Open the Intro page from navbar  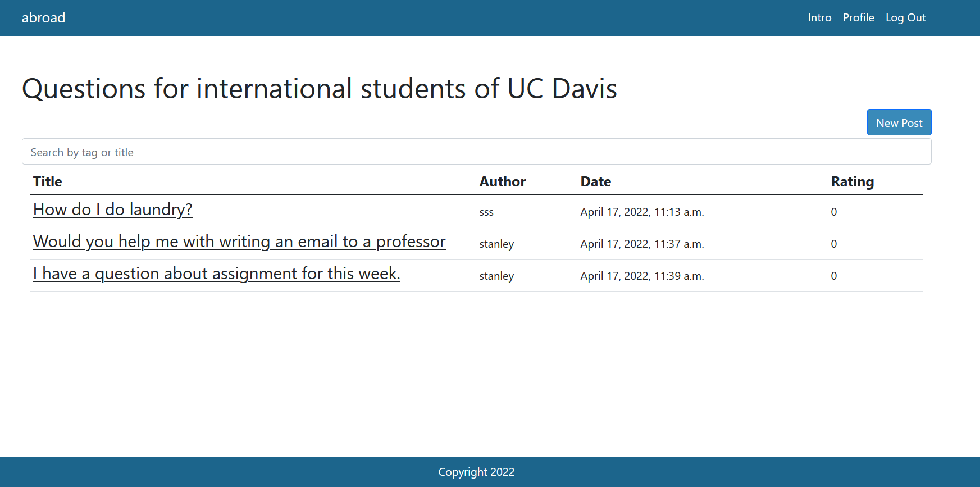tap(819, 17)
